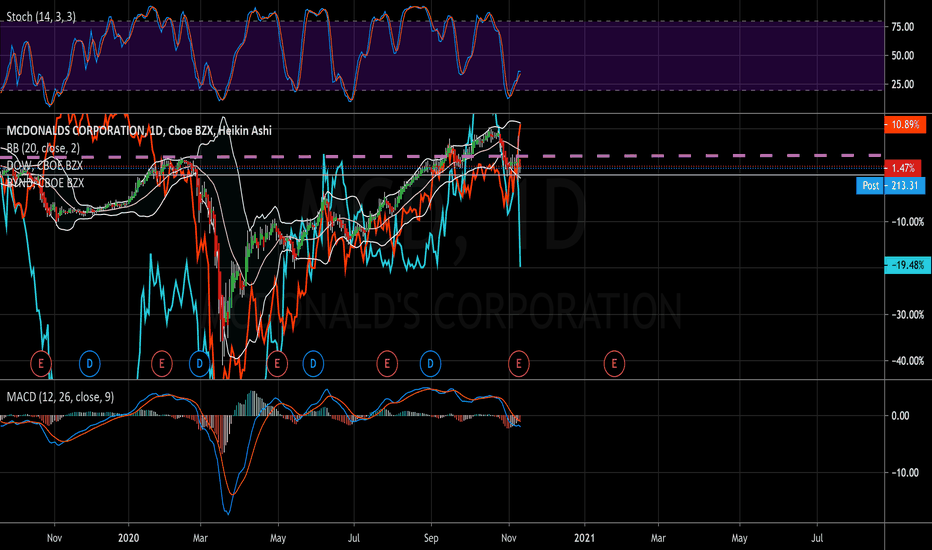The height and width of the screenshot is (550, 932).
Task: Select the BB (20, close, 2) indicator legend
Action: (x=43, y=147)
